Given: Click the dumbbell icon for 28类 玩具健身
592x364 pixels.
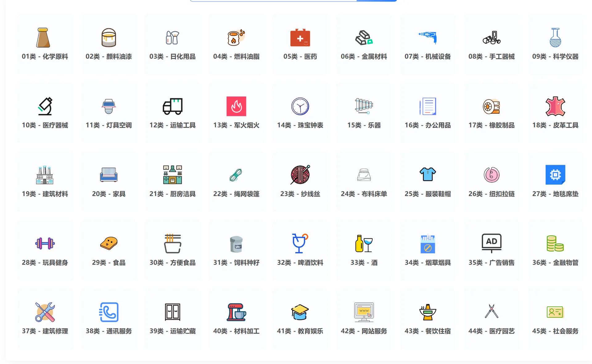Looking at the screenshot, I should [x=45, y=243].
